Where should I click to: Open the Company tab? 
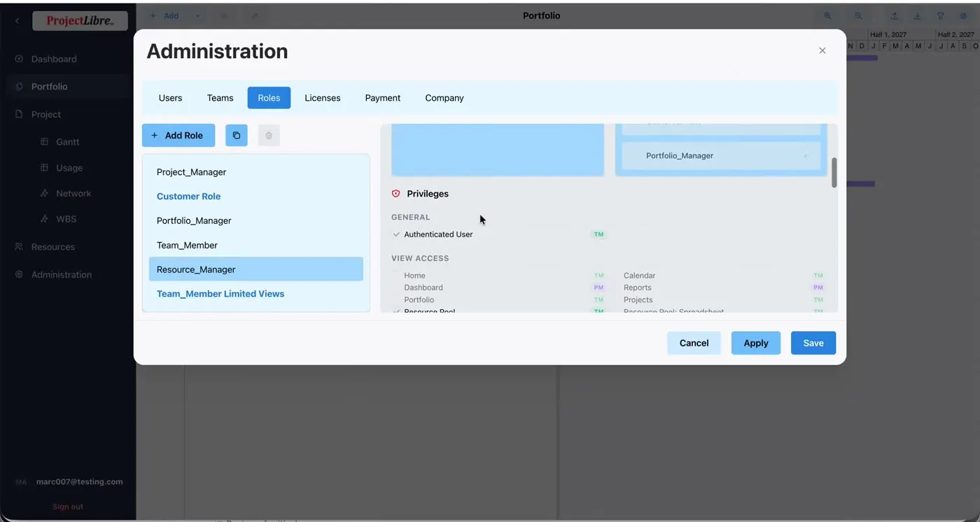(x=444, y=98)
